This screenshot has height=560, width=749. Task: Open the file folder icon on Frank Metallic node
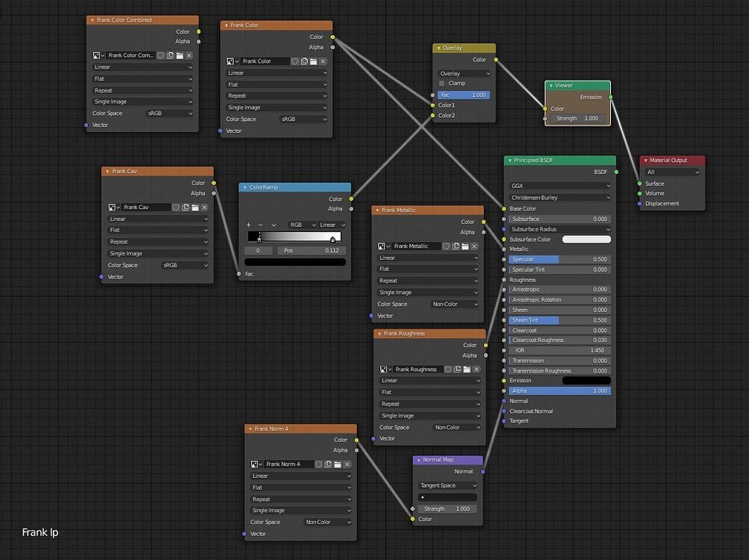coord(466,246)
